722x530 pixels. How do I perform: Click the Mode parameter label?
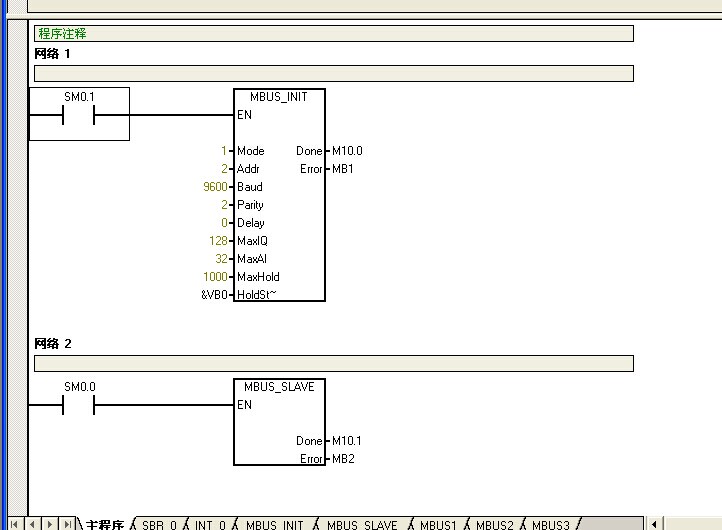[250, 151]
